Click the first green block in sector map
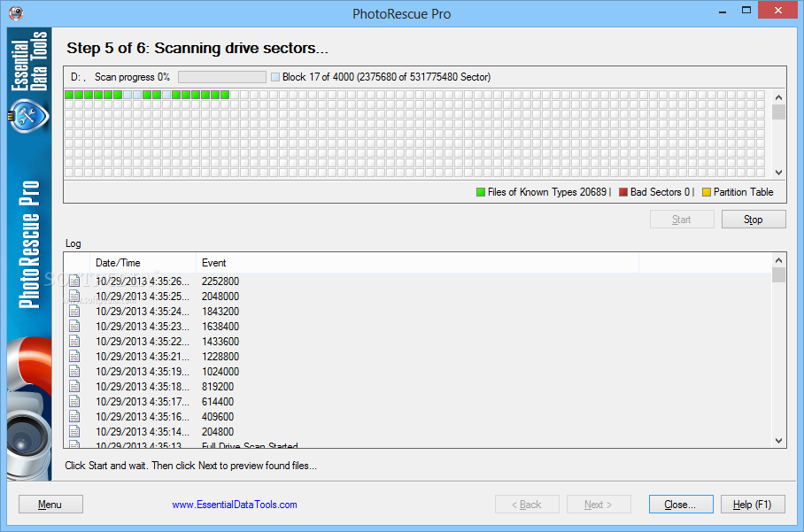 tap(69, 95)
